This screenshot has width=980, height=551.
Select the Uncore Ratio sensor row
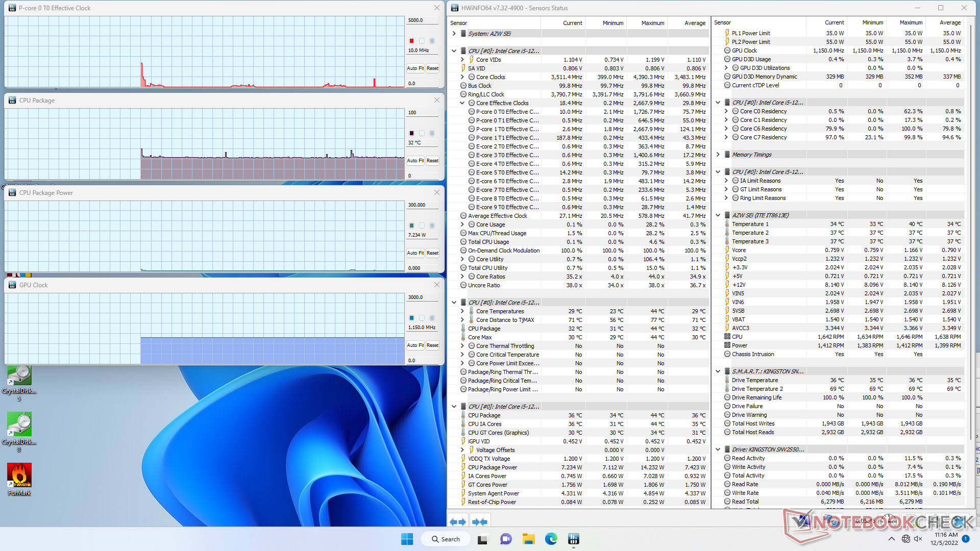coord(578,285)
